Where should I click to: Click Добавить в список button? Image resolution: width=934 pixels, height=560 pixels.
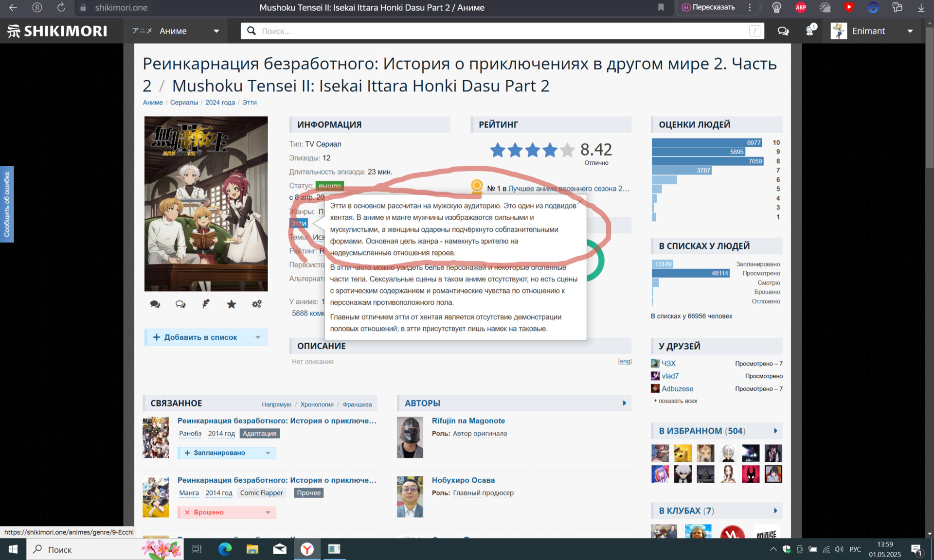click(x=200, y=337)
